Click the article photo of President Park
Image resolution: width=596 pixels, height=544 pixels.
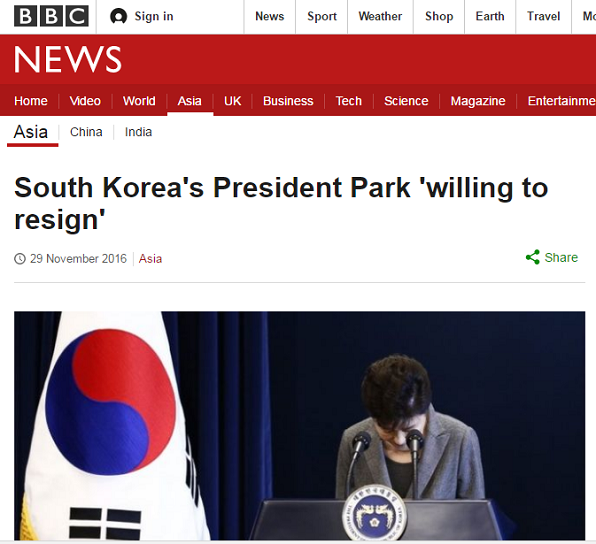coord(300,425)
